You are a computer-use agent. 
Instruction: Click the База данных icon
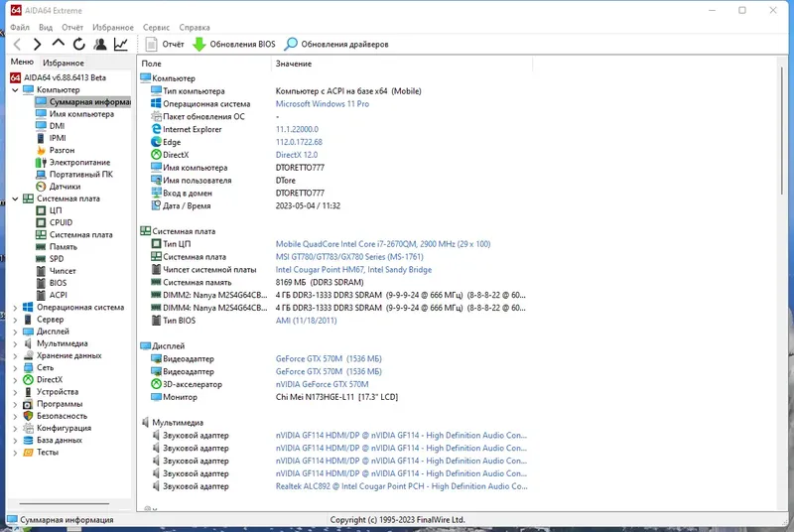click(29, 441)
